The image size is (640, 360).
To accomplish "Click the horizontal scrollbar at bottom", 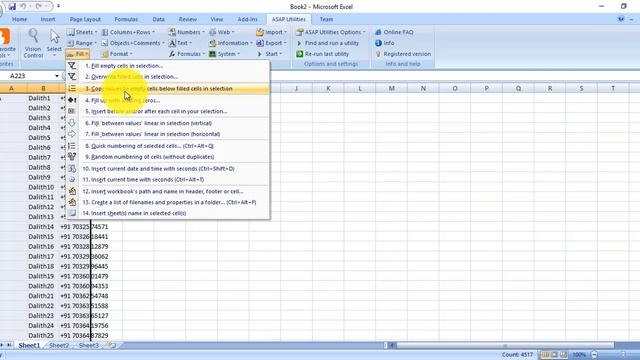I will 504,345.
